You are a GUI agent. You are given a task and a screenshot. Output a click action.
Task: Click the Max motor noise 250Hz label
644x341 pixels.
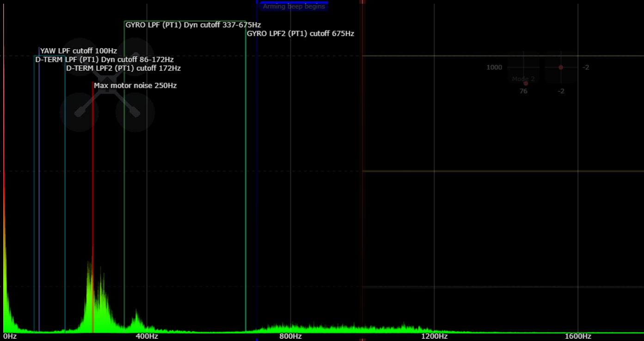(135, 85)
